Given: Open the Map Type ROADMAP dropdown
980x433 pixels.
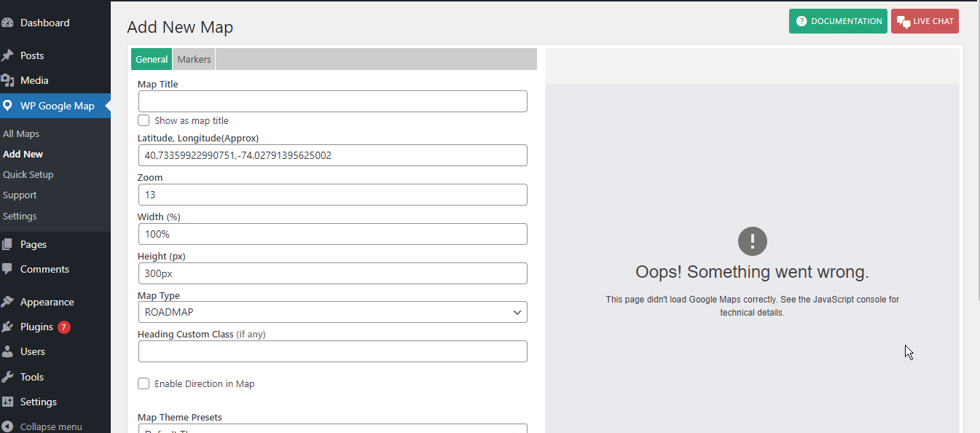Looking at the screenshot, I should click(332, 312).
